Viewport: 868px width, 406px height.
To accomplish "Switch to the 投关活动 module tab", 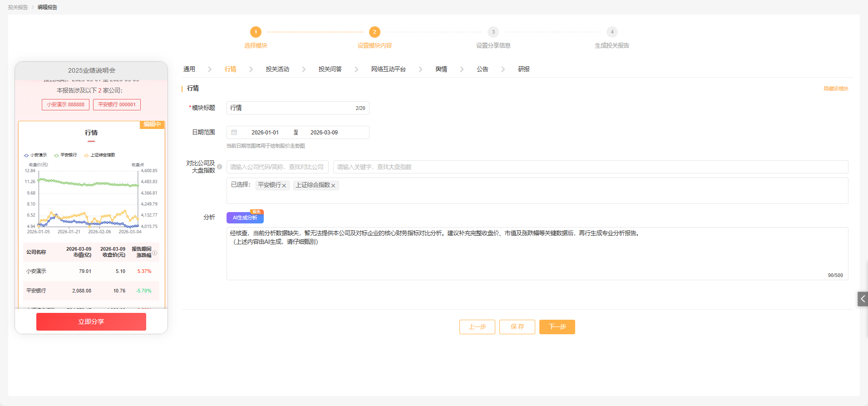I will click(277, 69).
